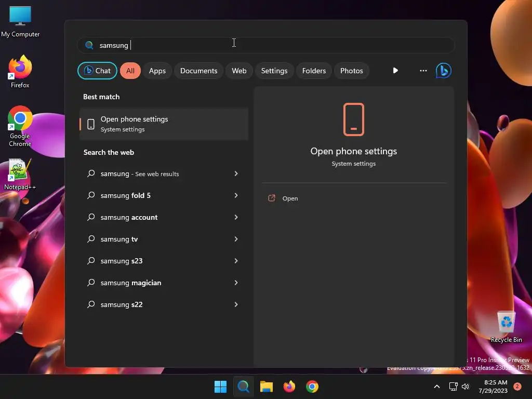The height and width of the screenshot is (399, 532).
Task: Click Open in the preview pane
Action: (290, 198)
